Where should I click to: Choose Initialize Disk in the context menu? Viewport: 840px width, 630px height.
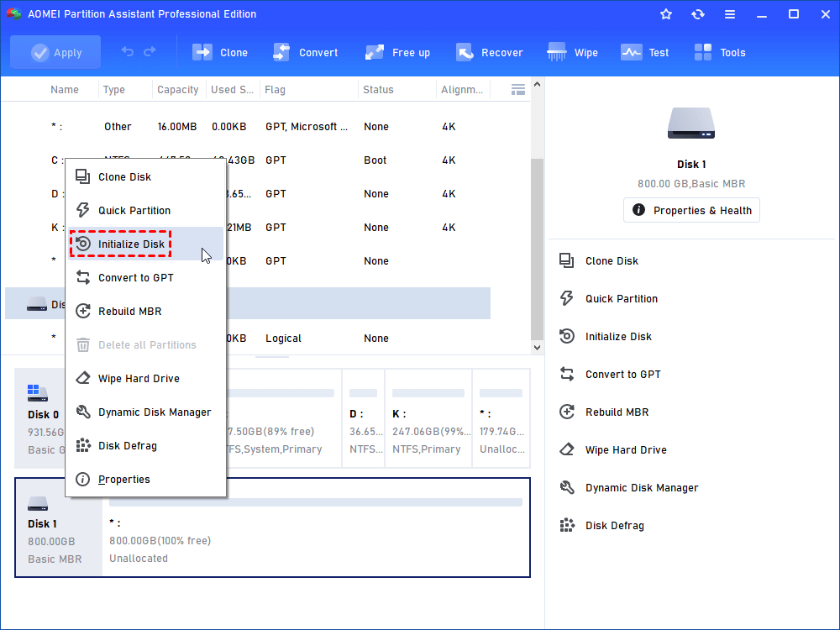click(145, 244)
